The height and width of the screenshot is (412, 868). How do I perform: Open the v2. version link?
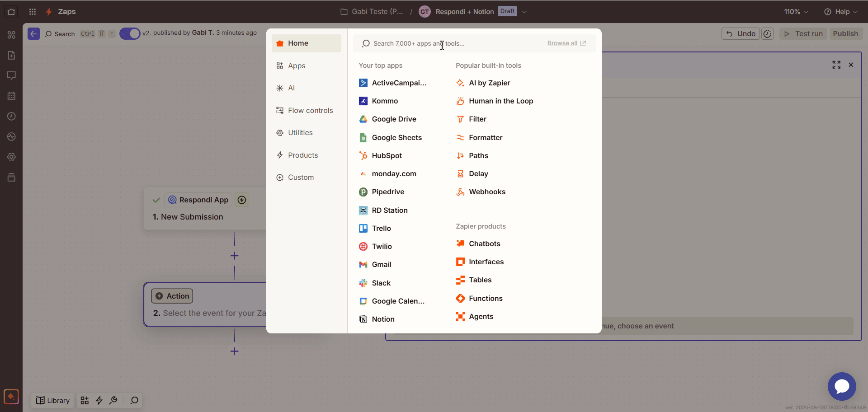(146, 33)
